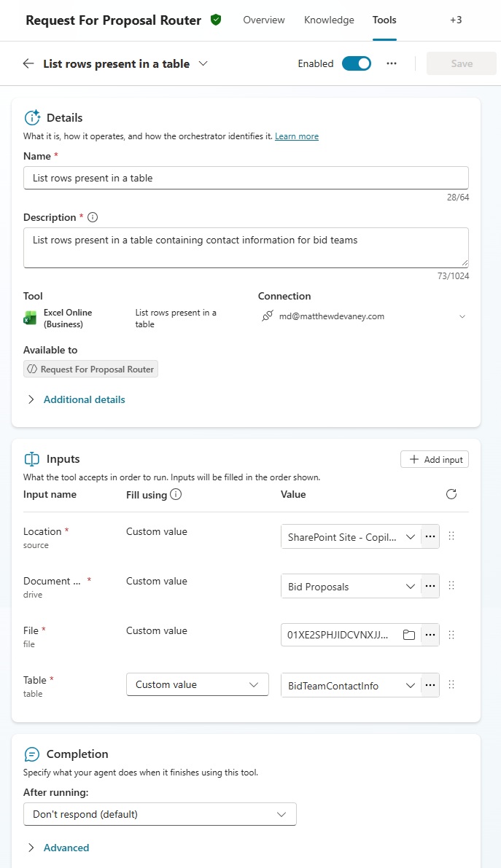
Task: Open the ellipsis menu for Document Library value
Action: click(x=430, y=586)
